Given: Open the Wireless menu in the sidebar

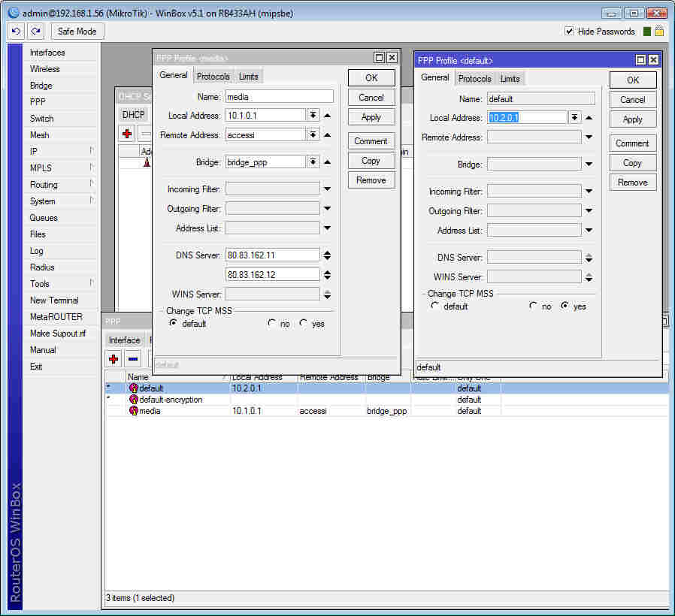Looking at the screenshot, I should click(x=45, y=69).
